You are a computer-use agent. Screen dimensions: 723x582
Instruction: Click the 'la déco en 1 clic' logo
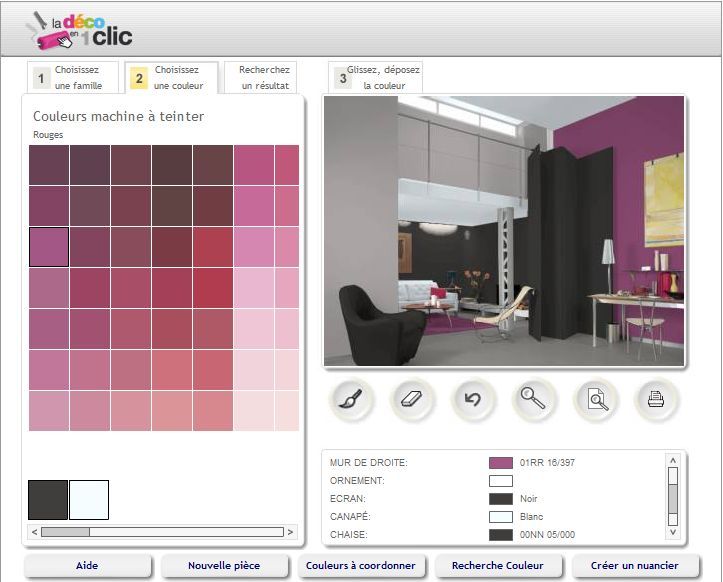tap(80, 30)
